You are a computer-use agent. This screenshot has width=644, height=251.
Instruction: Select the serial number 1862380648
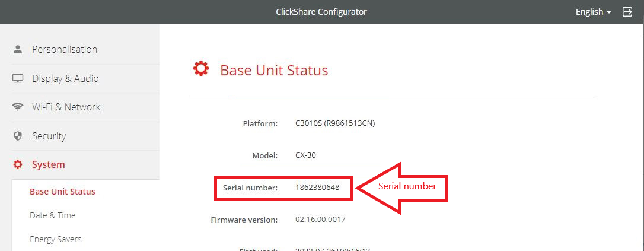click(317, 188)
